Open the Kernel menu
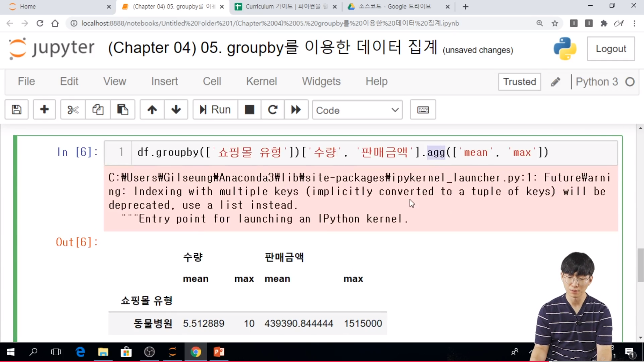Screen dimensions: 644x362 pyautogui.click(x=261, y=81)
